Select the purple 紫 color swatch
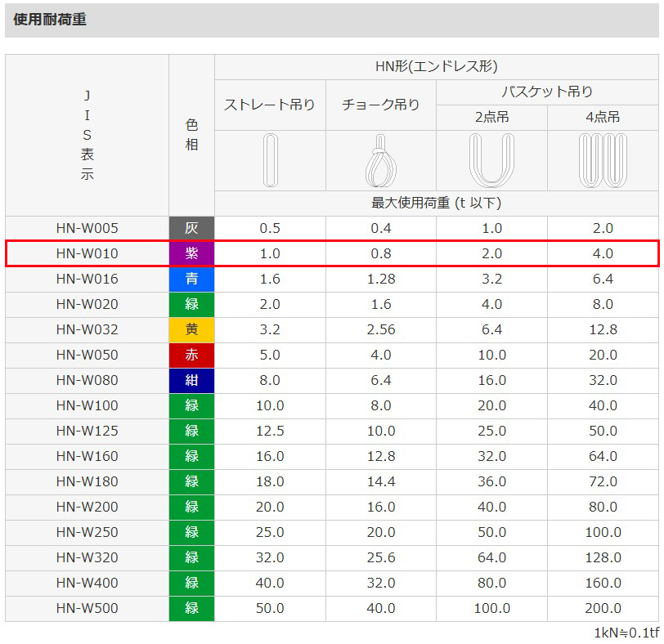This screenshot has height=644, width=664. 191,254
